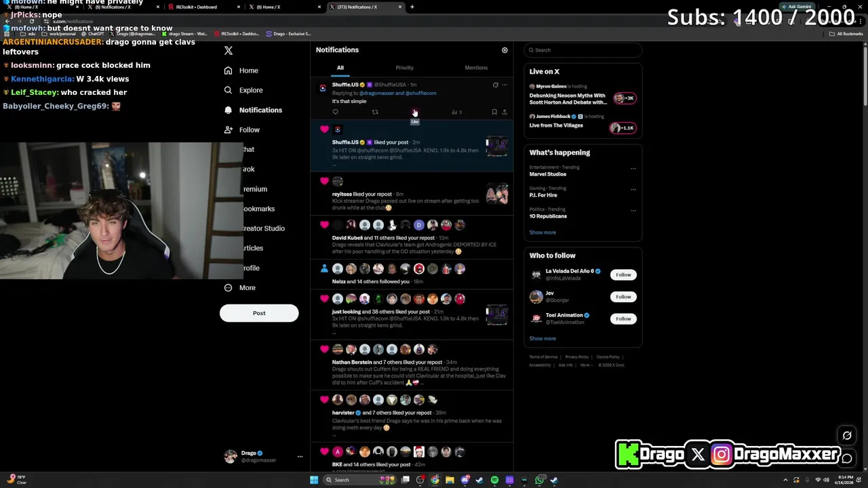Select the All notifications tab
Viewport: 868px width, 488px height.
click(x=340, y=68)
